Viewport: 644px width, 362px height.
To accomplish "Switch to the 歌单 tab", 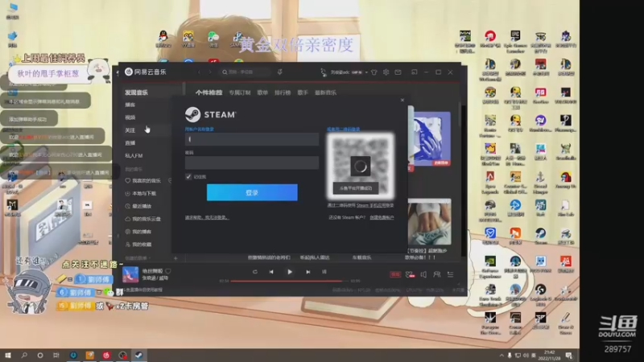I will coord(262,93).
